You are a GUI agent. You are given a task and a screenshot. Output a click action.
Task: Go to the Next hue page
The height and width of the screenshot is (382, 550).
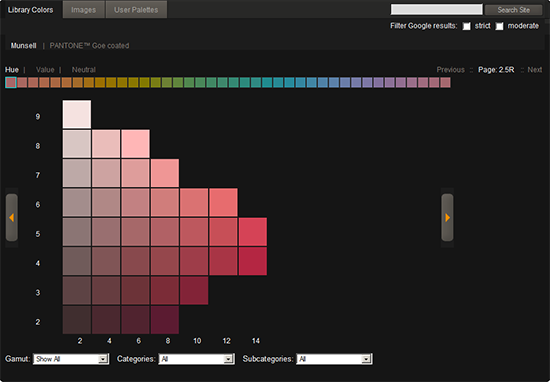pos(535,70)
